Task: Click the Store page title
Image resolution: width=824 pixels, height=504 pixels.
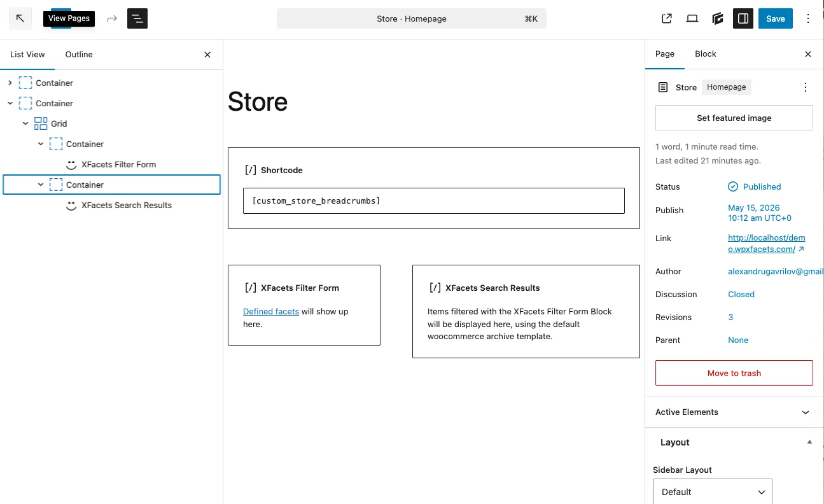Action: (x=258, y=102)
